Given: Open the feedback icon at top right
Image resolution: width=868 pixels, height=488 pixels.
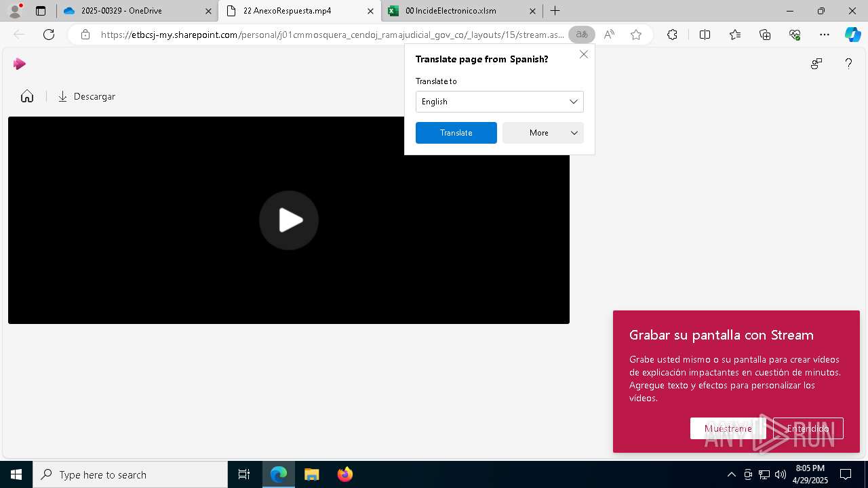Looking at the screenshot, I should pyautogui.click(x=816, y=64).
